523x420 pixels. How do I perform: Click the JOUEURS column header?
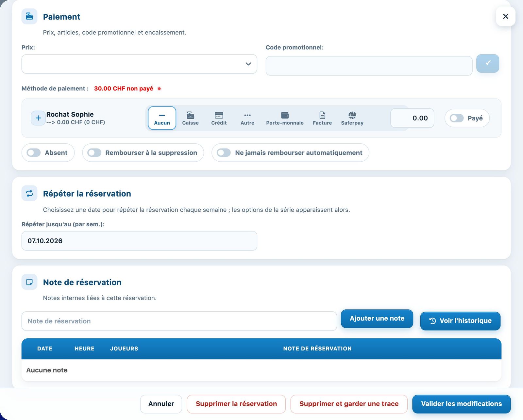click(x=124, y=348)
